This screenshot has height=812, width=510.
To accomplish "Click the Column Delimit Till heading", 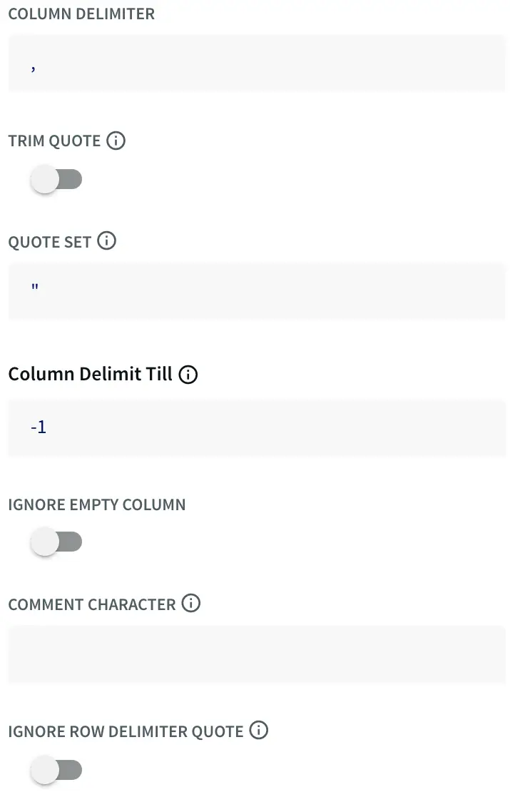I will coord(91,375).
